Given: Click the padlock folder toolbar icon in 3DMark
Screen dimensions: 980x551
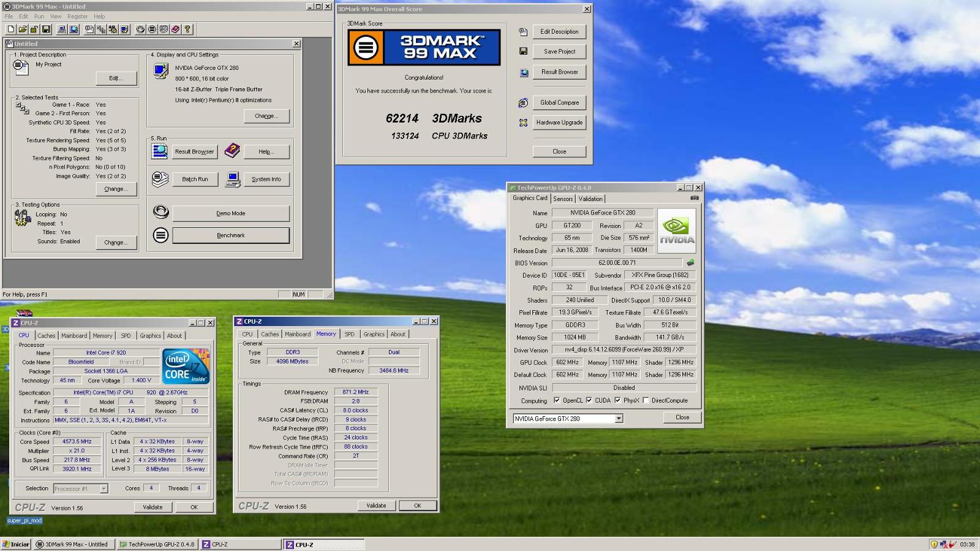Looking at the screenshot, I should [34, 29].
